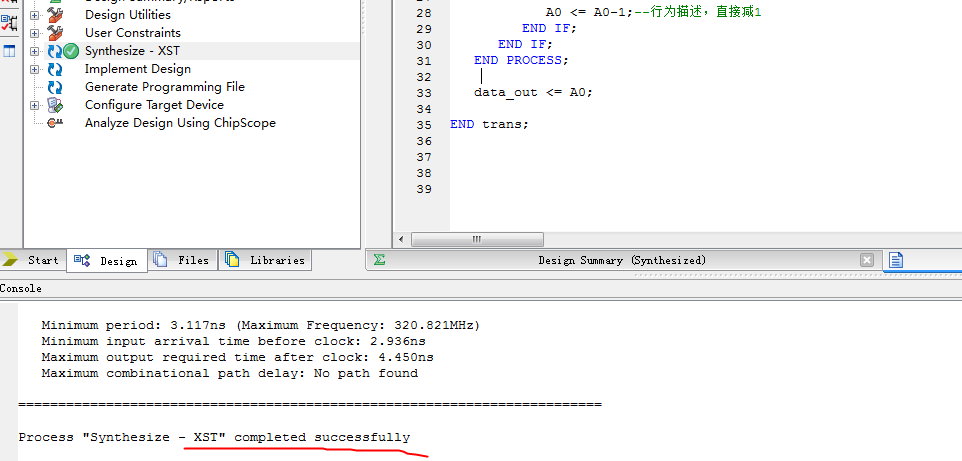Expand the Implement Design node
This screenshot has width=962, height=461.
(x=34, y=69)
